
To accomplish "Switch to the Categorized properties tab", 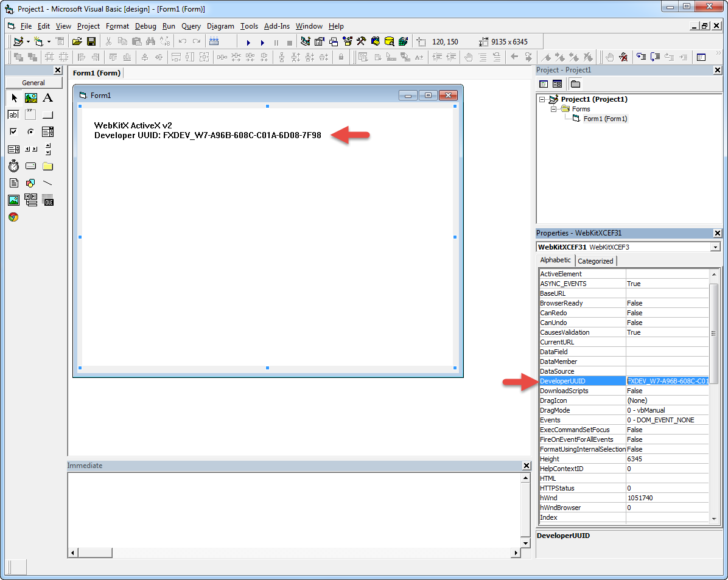I will 595,261.
